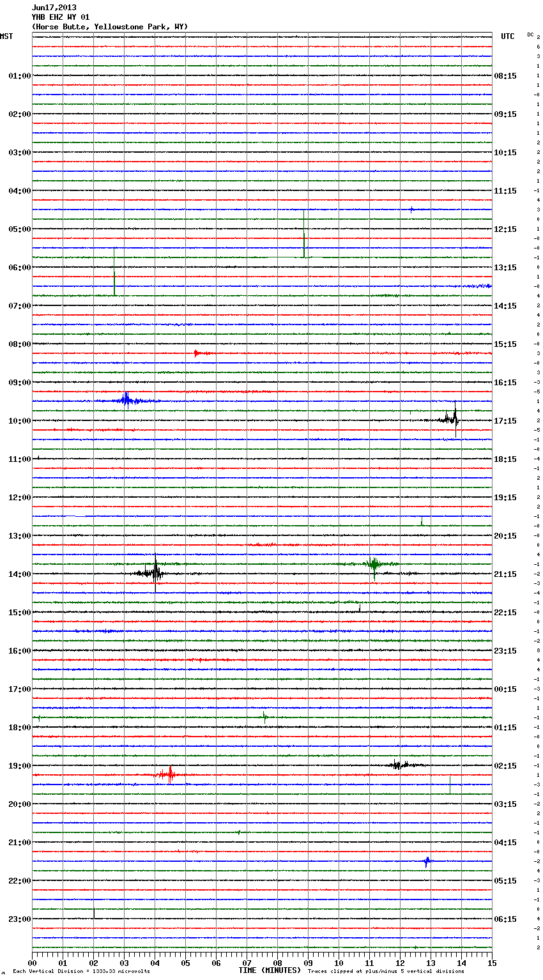Click the DC offset column header
The height and width of the screenshot is (980, 543).
click(x=530, y=34)
